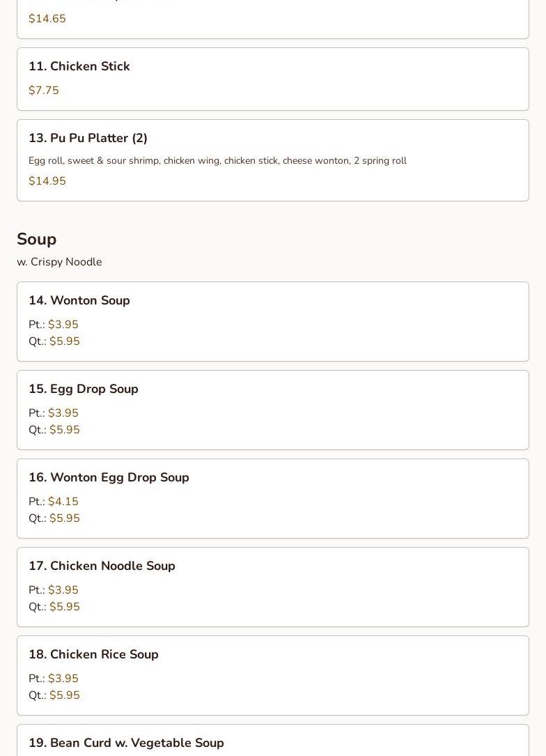Pick Wonton Egg Drop Soup Pt. $4.15

click(63, 502)
